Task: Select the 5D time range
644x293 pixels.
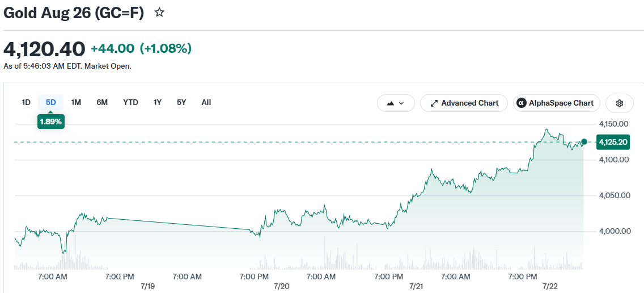Action: [x=50, y=102]
